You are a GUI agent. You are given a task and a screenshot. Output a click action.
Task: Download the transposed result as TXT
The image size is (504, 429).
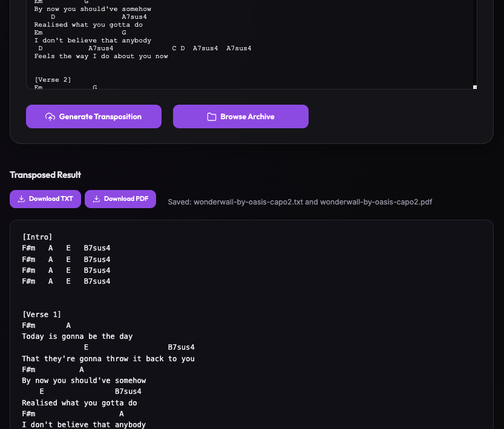[45, 199]
